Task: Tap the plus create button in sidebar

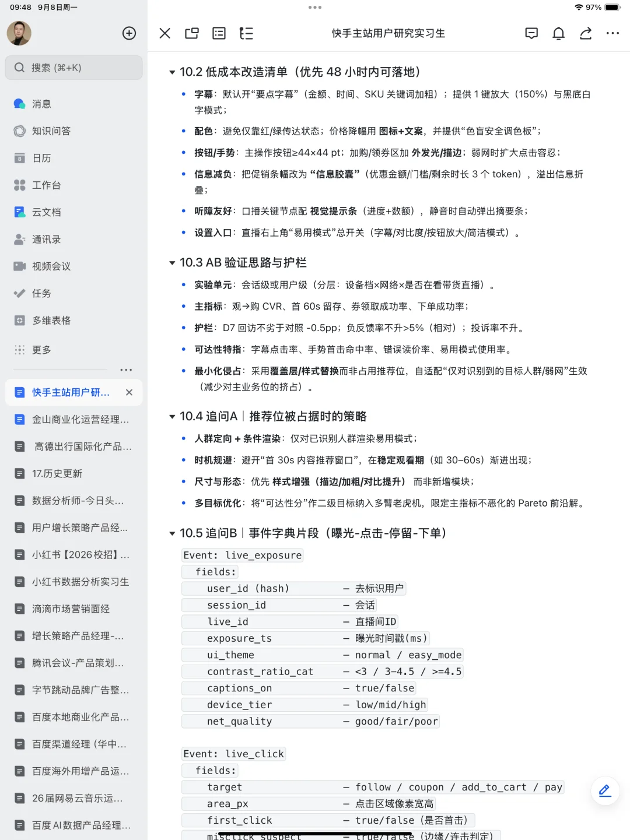Action: (x=129, y=33)
